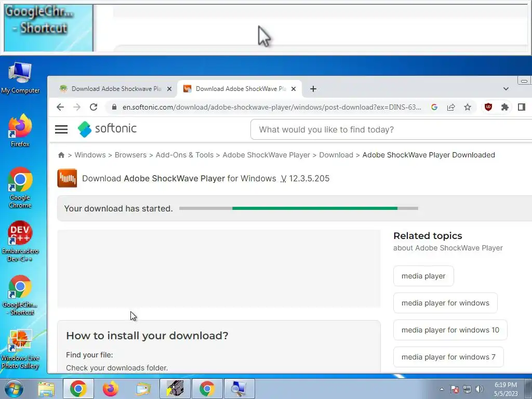Open the Softonic hamburger menu
The height and width of the screenshot is (399, 532).
pos(61,129)
